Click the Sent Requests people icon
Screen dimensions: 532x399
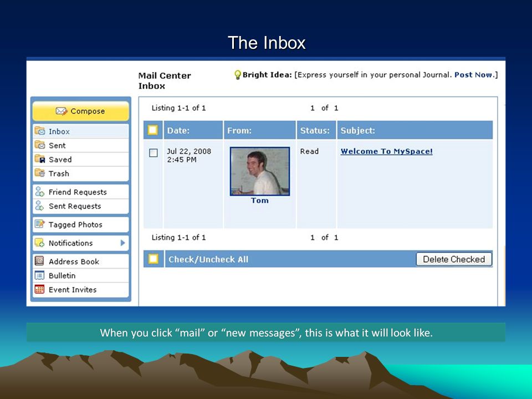40,206
